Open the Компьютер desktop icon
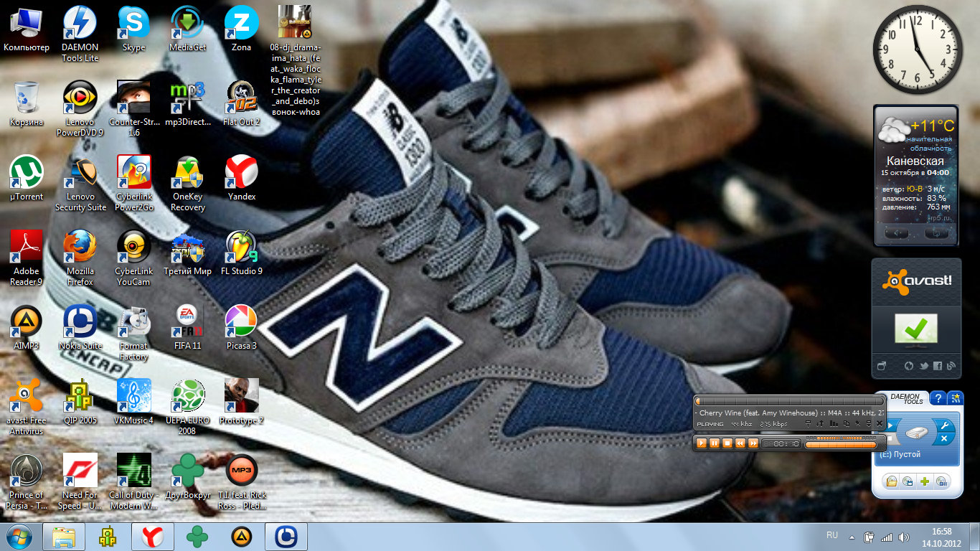980x551 pixels. pos(27,30)
